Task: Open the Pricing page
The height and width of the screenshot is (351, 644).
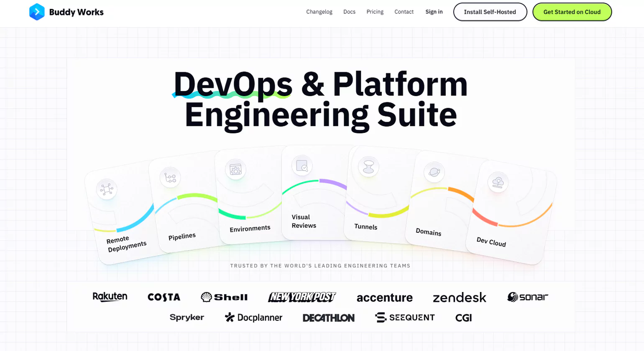Action: tap(375, 12)
